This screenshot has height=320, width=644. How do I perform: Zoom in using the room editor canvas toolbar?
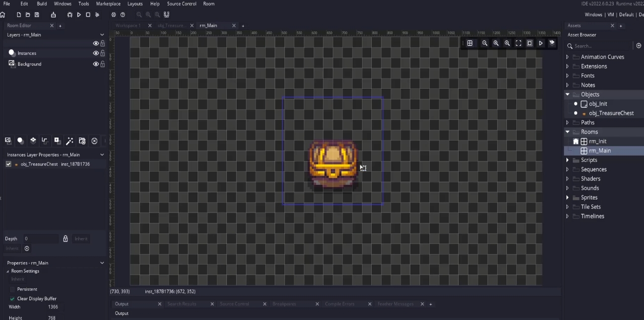coord(507,43)
